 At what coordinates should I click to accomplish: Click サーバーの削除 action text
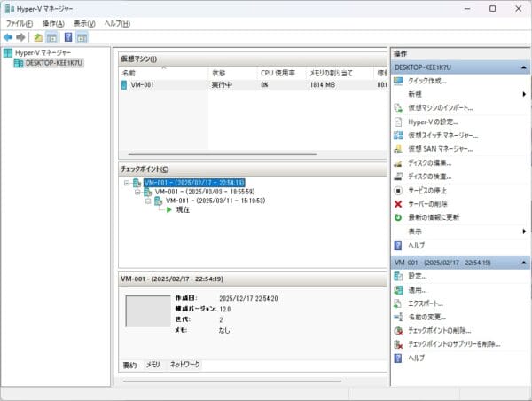tap(427, 204)
